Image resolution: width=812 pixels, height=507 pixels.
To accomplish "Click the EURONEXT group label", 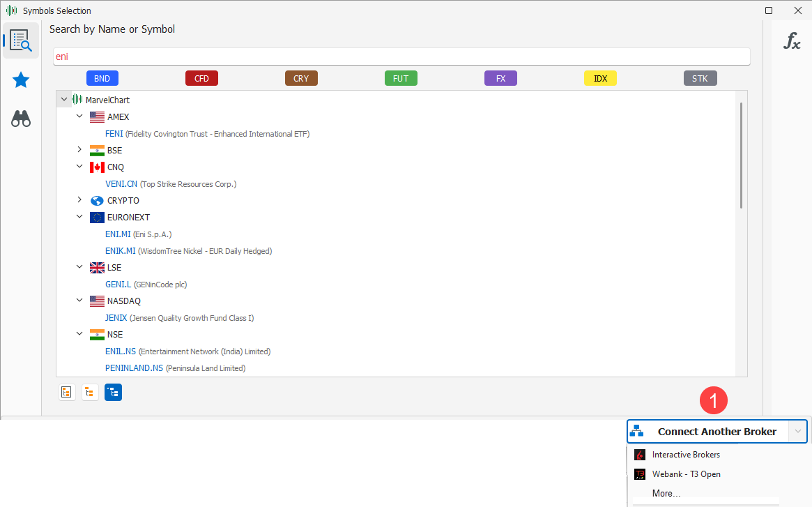I will [x=128, y=218].
